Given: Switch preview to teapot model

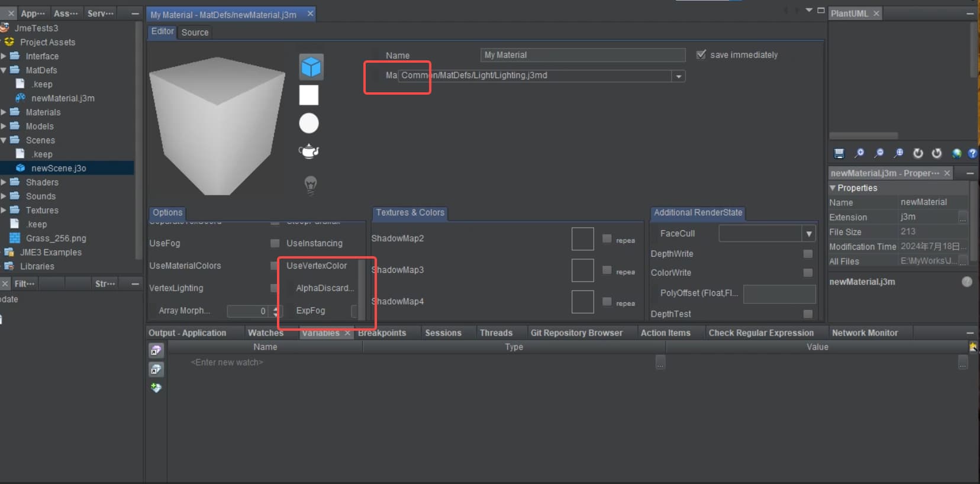Looking at the screenshot, I should 309,151.
